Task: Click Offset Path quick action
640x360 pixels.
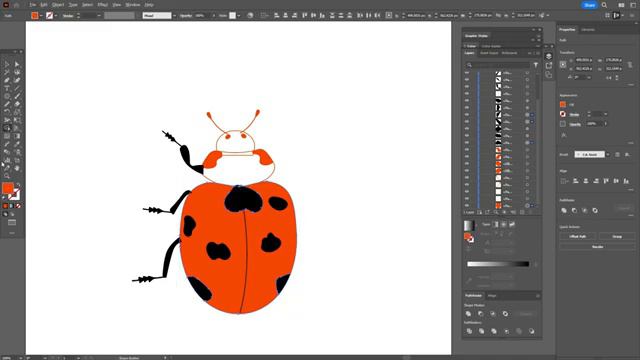Action: 578,236
